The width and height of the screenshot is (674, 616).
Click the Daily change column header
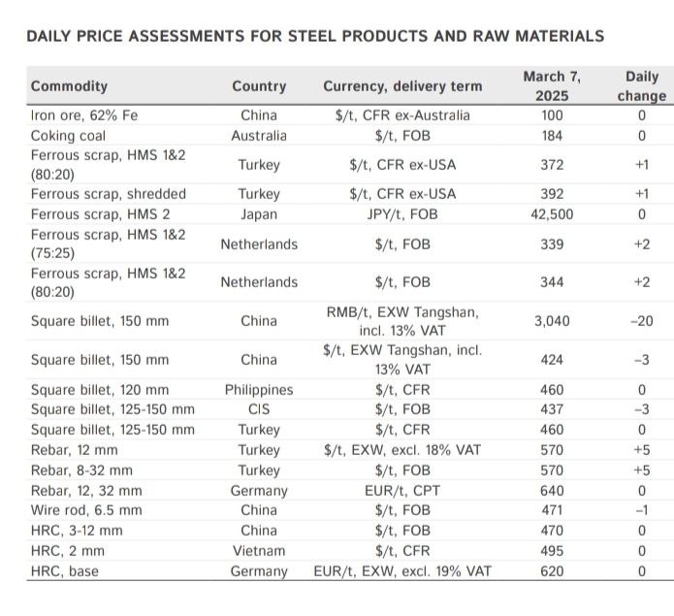[642, 86]
